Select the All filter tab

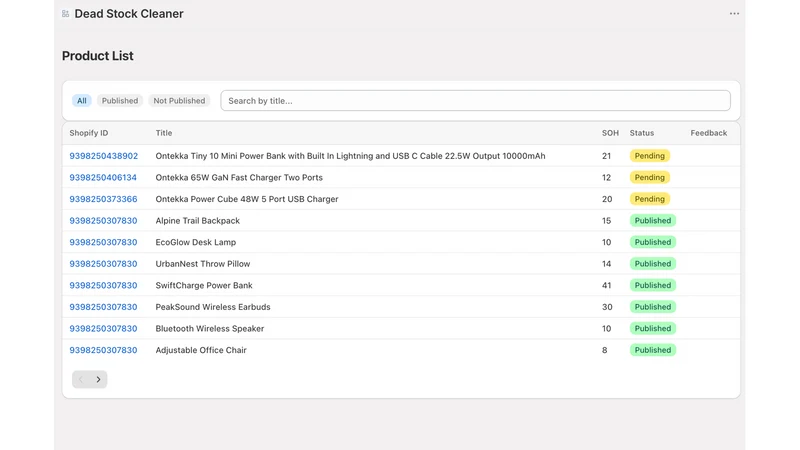[x=82, y=101]
